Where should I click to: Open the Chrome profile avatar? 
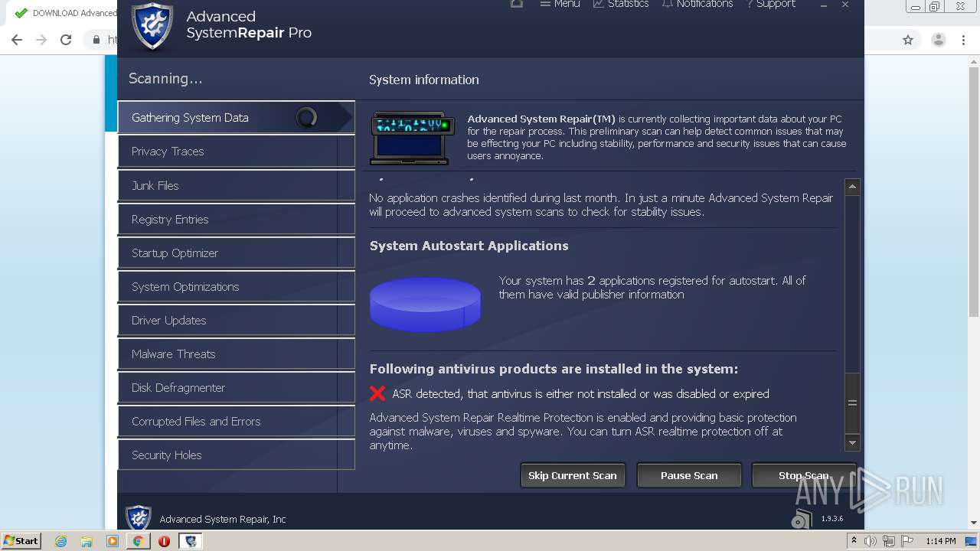pyautogui.click(x=939, y=40)
